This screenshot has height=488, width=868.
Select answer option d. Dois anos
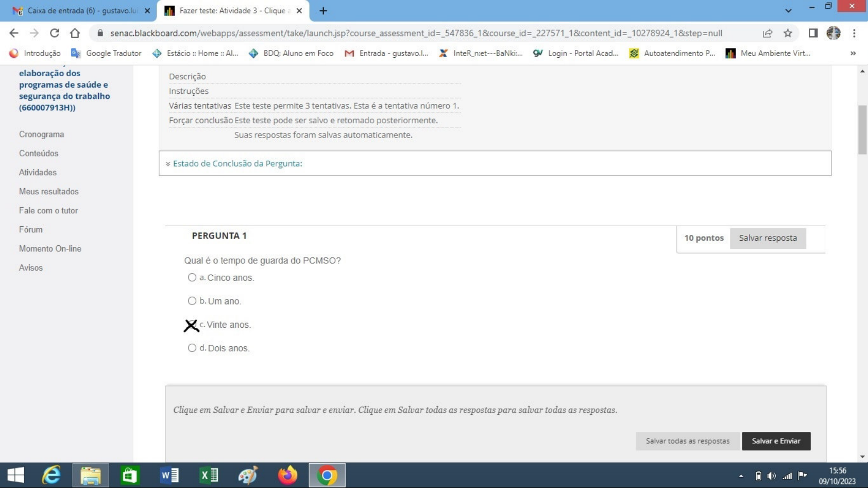click(x=192, y=348)
